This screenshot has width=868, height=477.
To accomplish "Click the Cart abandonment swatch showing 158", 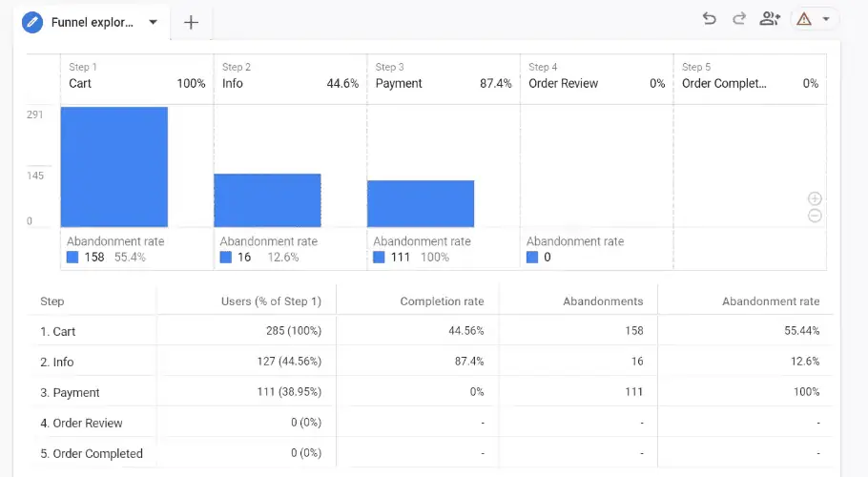I will 72,258.
